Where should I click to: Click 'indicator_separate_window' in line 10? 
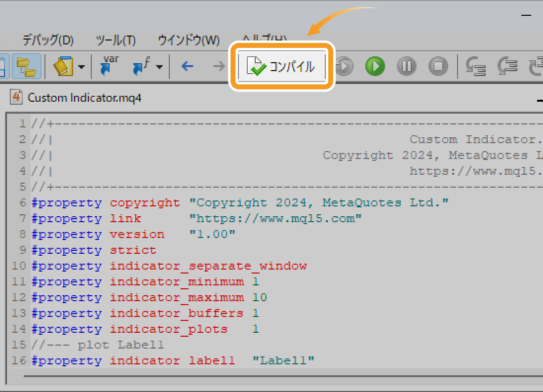pos(208,266)
